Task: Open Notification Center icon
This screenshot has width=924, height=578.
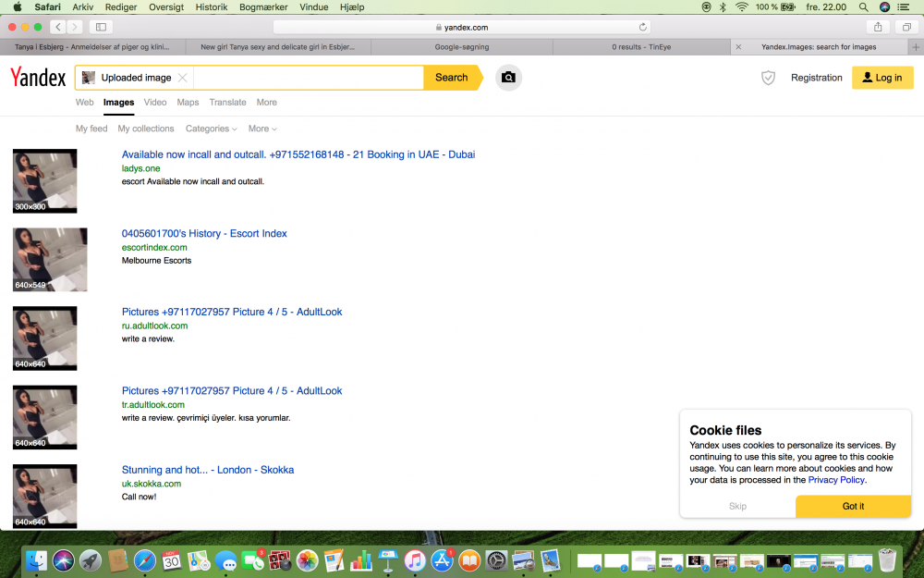Action: pyautogui.click(x=903, y=7)
